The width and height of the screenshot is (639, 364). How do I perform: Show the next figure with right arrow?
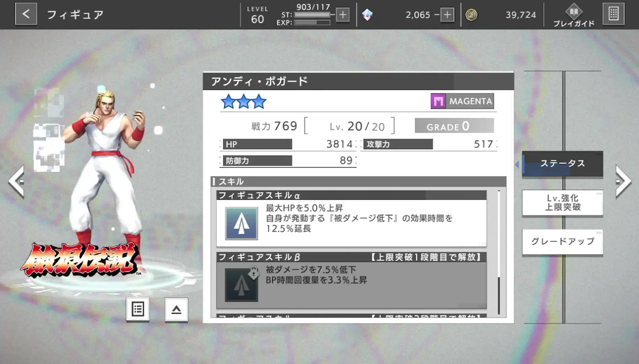623,181
